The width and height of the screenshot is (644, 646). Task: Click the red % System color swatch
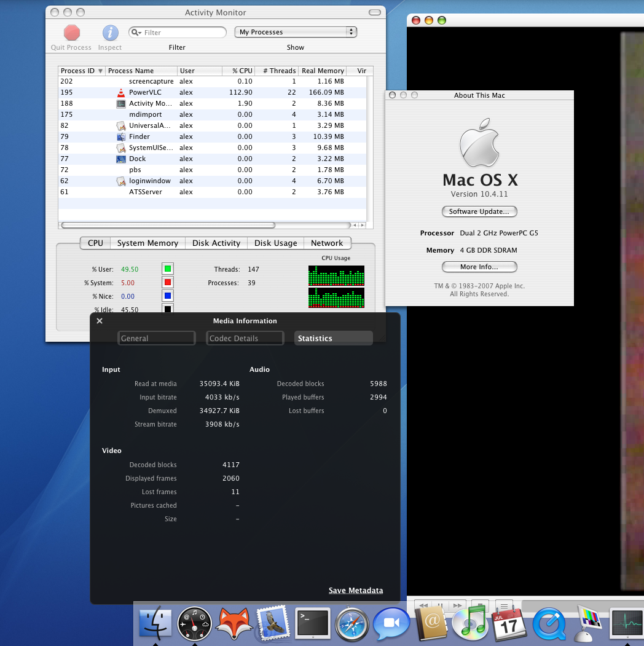click(168, 282)
